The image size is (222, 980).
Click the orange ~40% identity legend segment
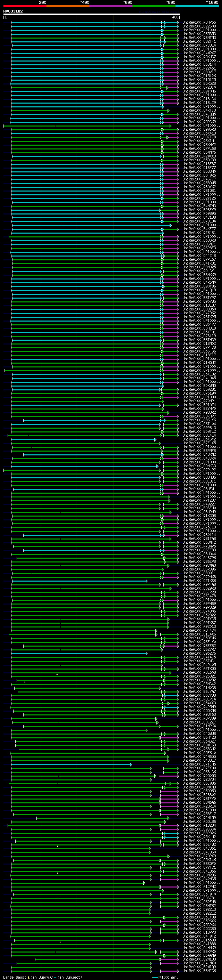(x=68, y=6)
